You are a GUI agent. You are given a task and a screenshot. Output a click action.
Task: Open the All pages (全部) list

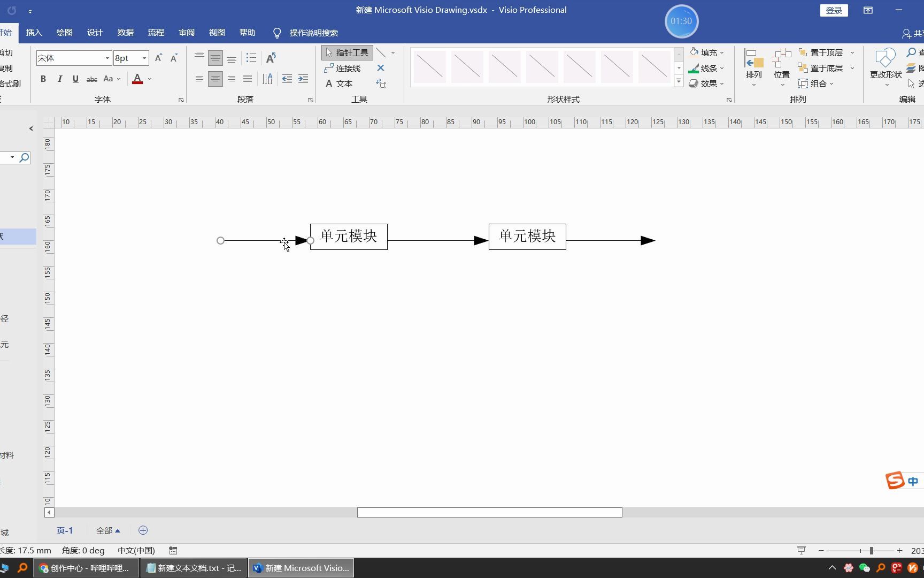[x=108, y=530]
